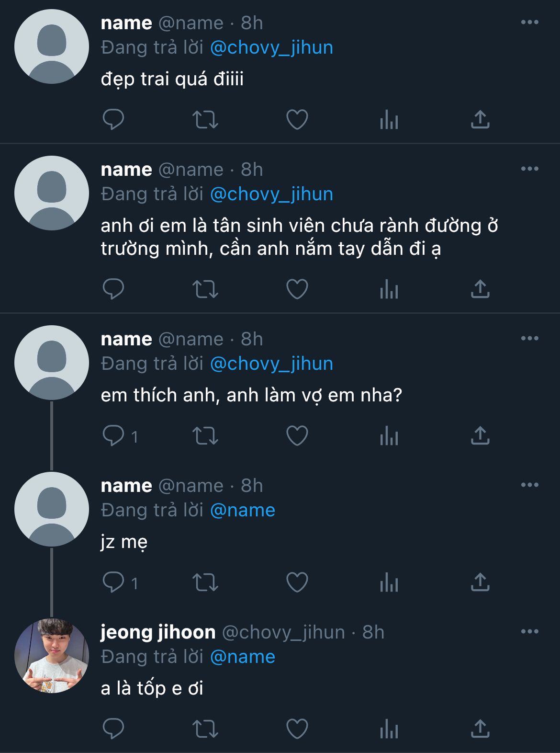Reply to the "đẹp trai quá điiii" tweet
This screenshot has height=753, width=560.
click(113, 119)
